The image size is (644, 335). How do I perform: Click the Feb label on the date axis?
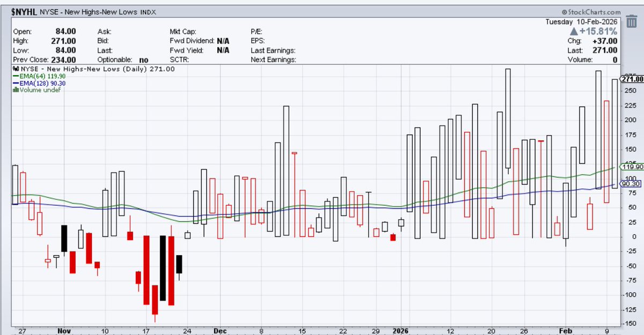tap(566, 331)
